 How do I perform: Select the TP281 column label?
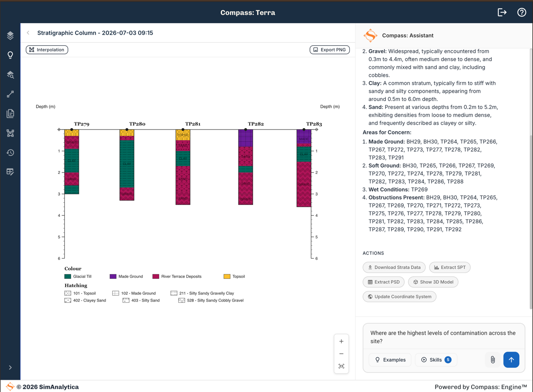(193, 124)
